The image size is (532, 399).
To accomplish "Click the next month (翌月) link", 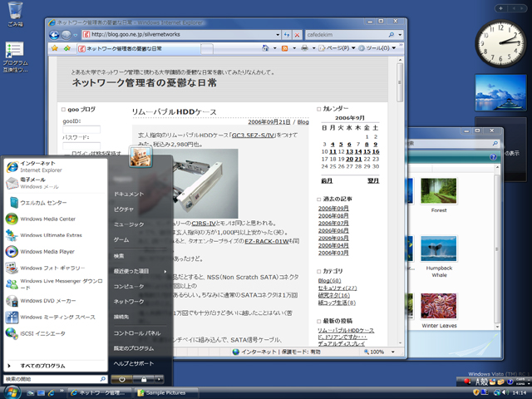I will coord(373,181).
